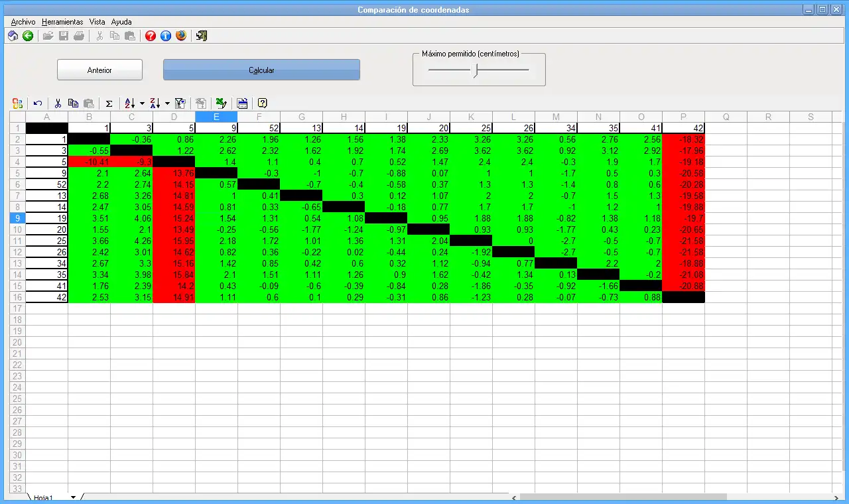Click the Anterior button
This screenshot has width=849, height=504.
[x=99, y=70]
